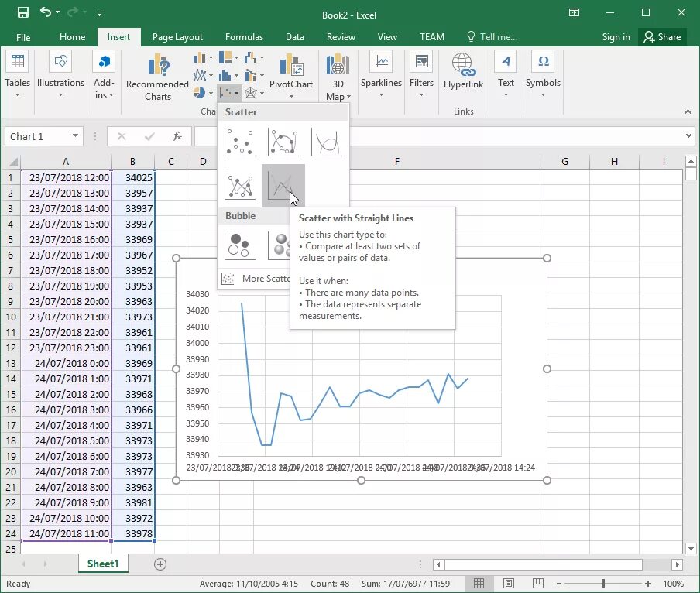Choose the 2-D Bubble chart option
The height and width of the screenshot is (593, 700).
tap(240, 245)
